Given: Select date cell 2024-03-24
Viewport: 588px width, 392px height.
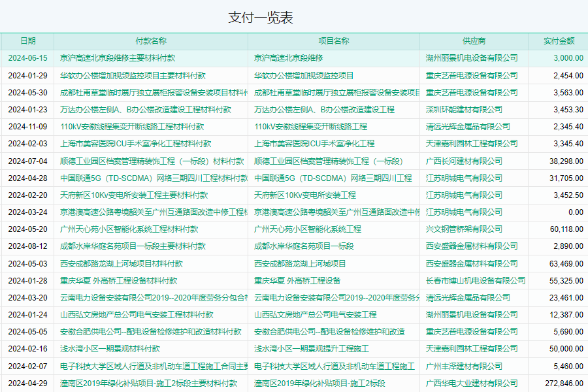Looking at the screenshot, I should point(27,212).
